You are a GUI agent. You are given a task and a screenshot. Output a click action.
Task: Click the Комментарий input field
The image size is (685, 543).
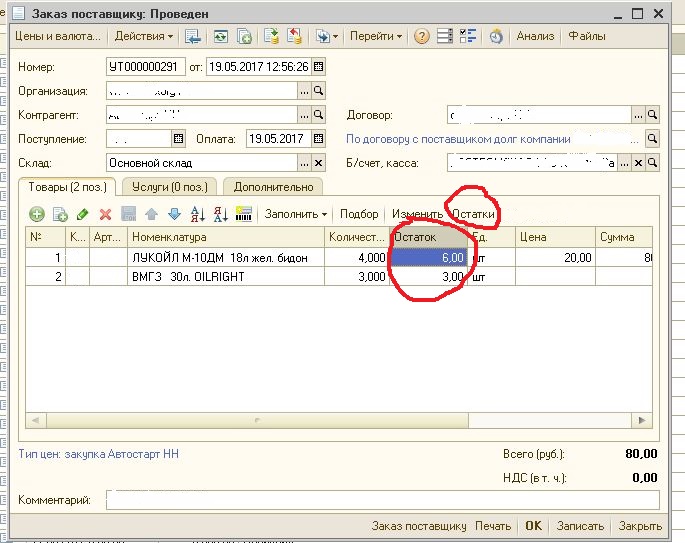(x=382, y=499)
